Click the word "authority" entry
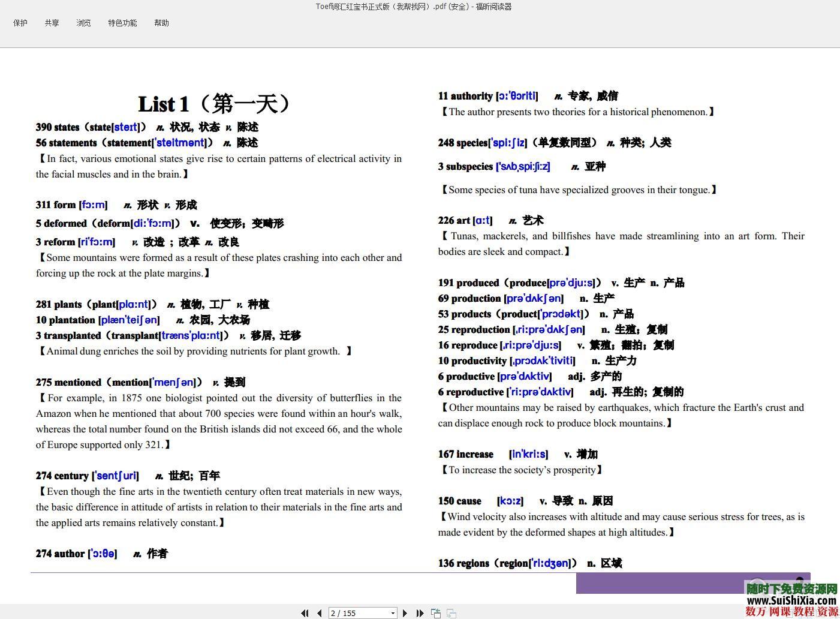The height and width of the screenshot is (619, 840). pyautogui.click(x=471, y=96)
